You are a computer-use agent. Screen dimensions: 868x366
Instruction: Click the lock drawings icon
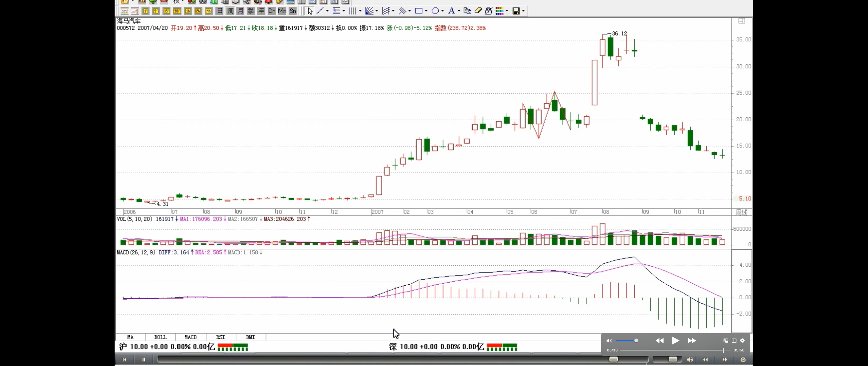pos(489,11)
